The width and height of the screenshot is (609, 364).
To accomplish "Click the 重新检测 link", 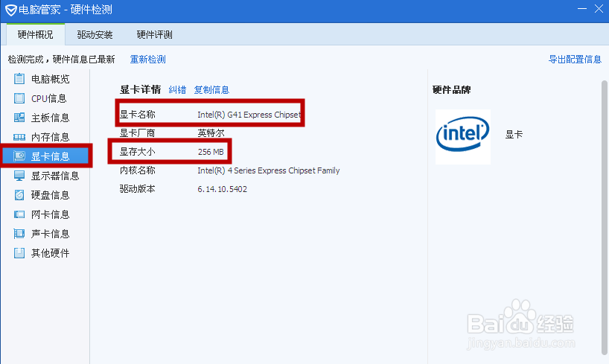I will pos(147,59).
